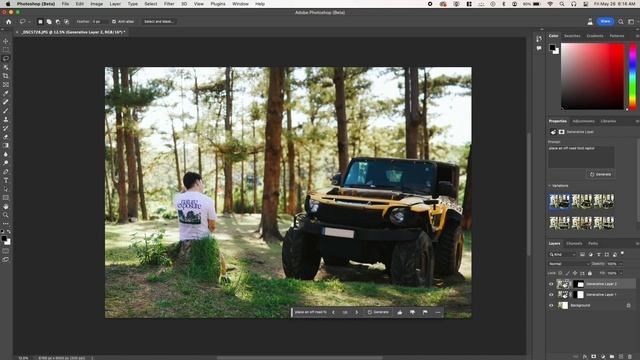Toggle lock image pixels brush icon

point(567,273)
